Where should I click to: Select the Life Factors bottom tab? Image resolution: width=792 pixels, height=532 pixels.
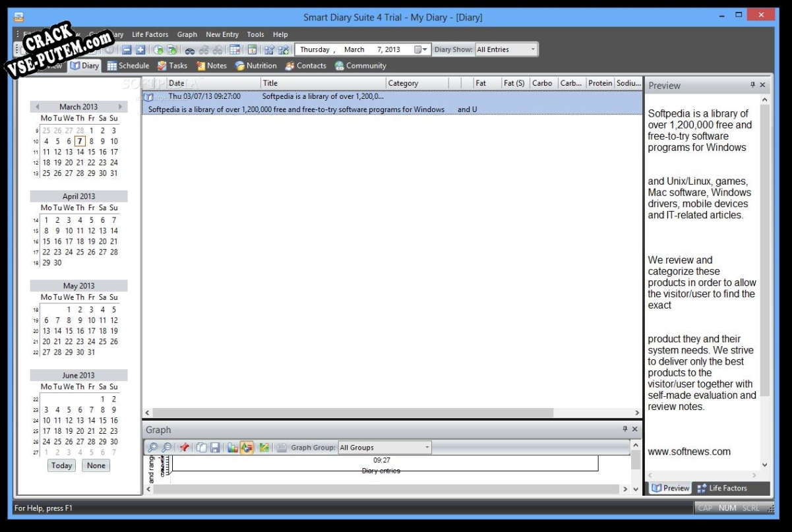click(723, 488)
